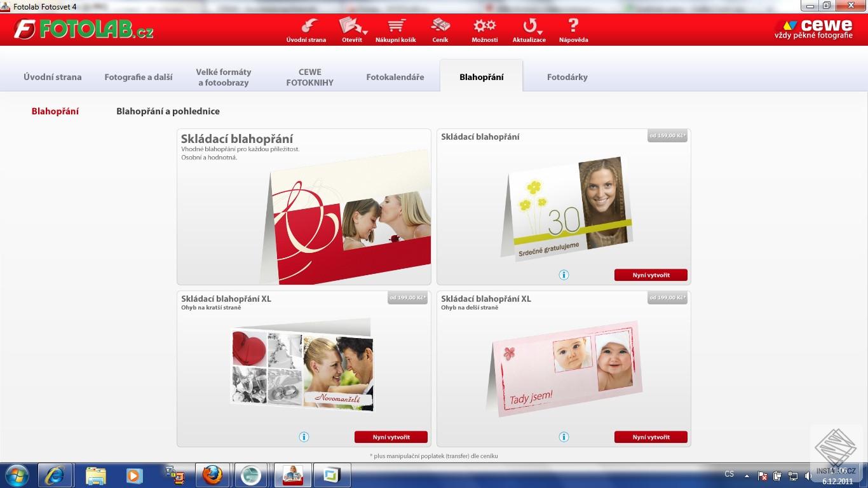The height and width of the screenshot is (488, 868).
Task: Open Možnosti settings gears
Action: coord(484,29)
